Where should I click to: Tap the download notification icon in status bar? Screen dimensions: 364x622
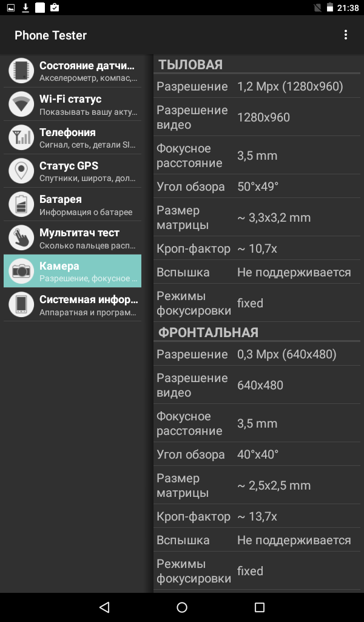[25, 7]
